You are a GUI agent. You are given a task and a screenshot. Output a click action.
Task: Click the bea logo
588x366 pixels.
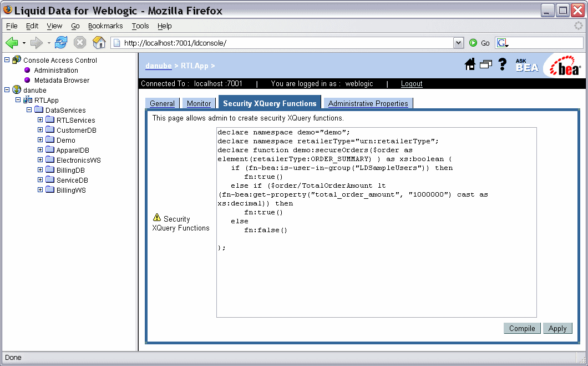click(565, 66)
